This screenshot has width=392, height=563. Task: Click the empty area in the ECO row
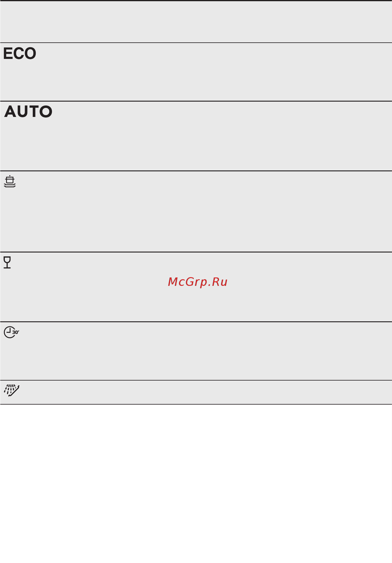click(210, 72)
